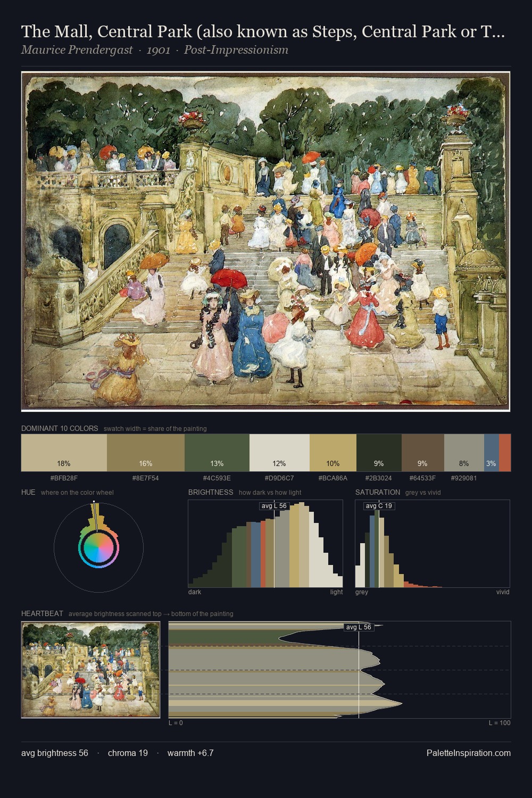
Task: Click the small heartbeat painting thumbnail
Action: (x=90, y=670)
